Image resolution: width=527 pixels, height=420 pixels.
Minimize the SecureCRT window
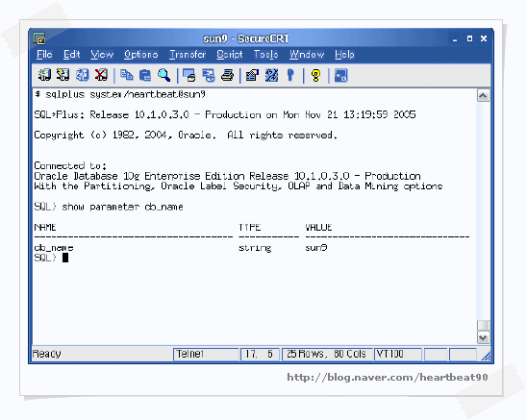455,39
